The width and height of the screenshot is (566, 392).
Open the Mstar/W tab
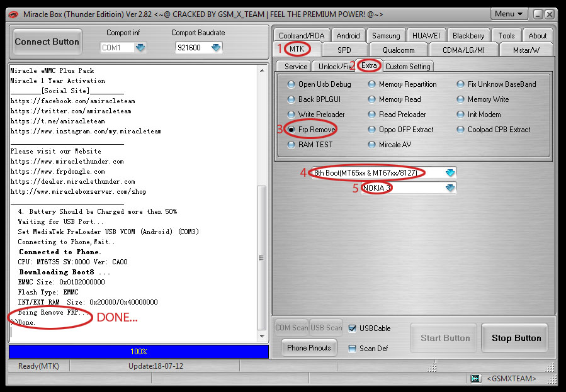coord(526,50)
